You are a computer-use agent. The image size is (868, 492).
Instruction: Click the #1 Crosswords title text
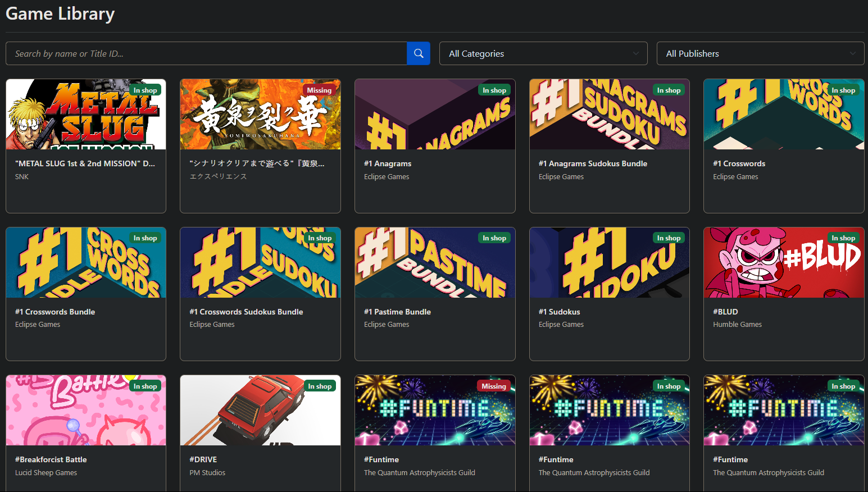click(739, 163)
